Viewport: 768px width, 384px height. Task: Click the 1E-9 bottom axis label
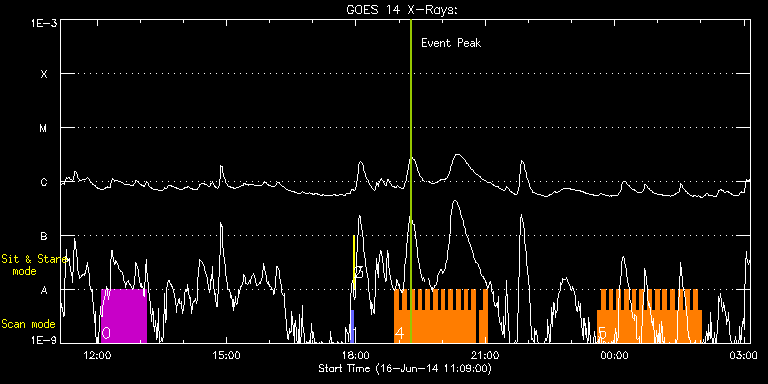(44, 339)
